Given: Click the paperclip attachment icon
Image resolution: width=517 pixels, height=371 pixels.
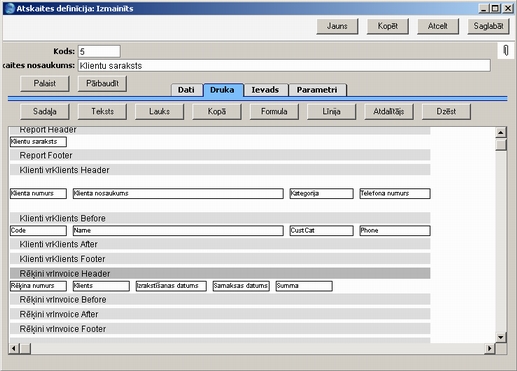Looking at the screenshot, I should coord(505,51).
